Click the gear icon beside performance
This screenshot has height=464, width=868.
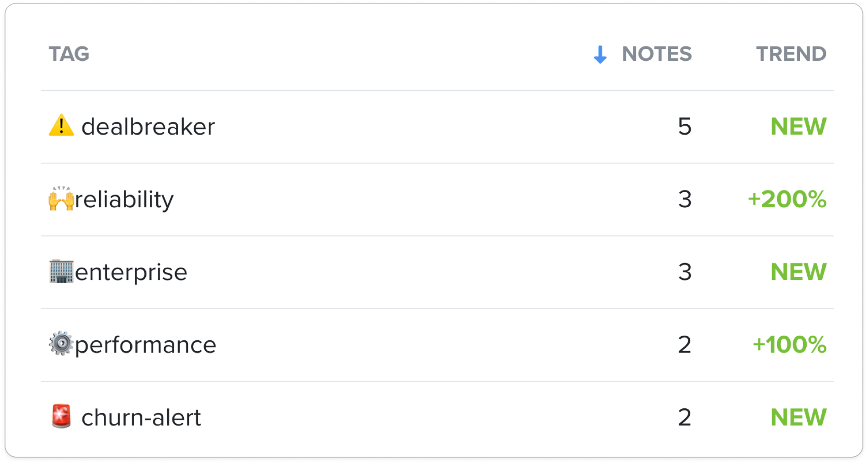point(61,344)
